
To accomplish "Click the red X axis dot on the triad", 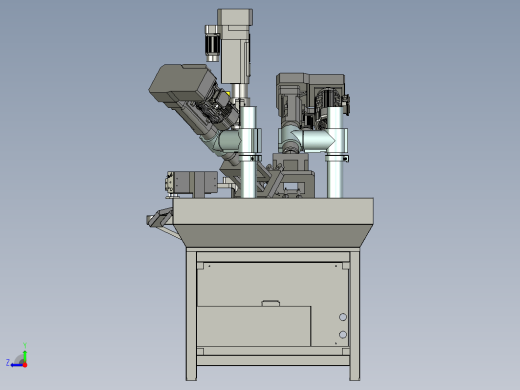I will point(25,365).
